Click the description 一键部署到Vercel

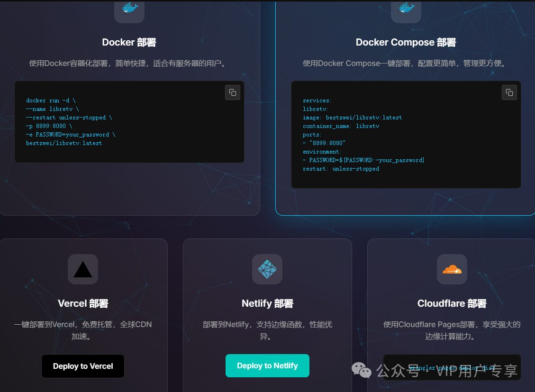pyautogui.click(x=83, y=330)
